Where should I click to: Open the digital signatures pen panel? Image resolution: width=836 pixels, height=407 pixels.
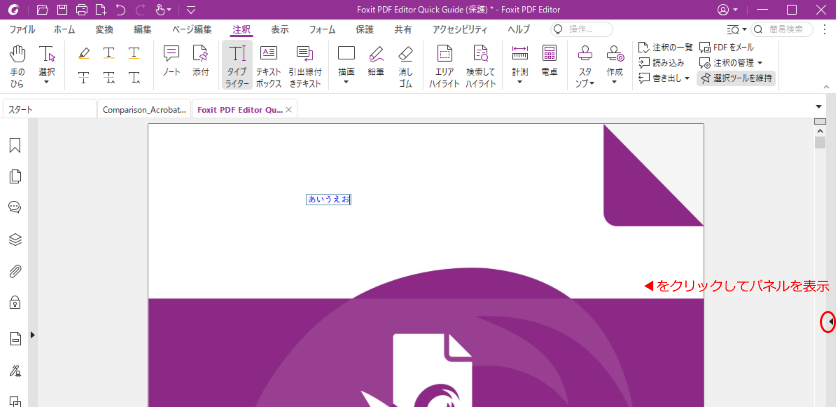[15, 371]
